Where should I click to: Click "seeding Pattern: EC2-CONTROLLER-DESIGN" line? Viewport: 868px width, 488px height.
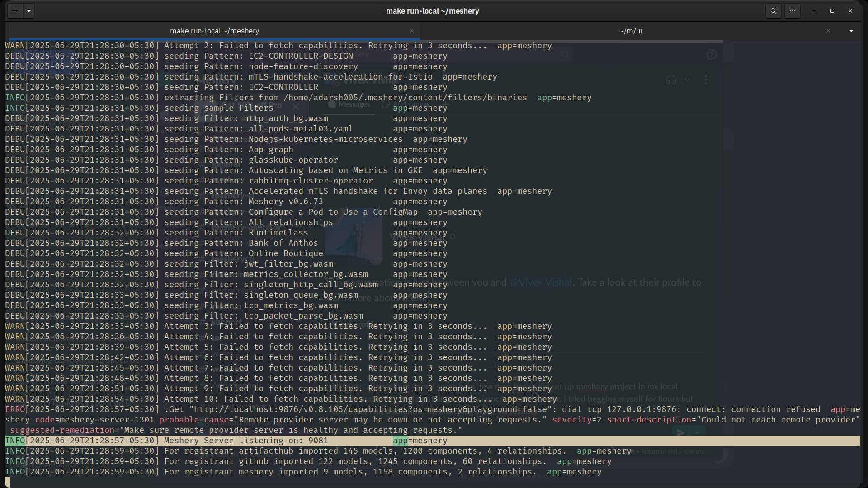pos(226,56)
